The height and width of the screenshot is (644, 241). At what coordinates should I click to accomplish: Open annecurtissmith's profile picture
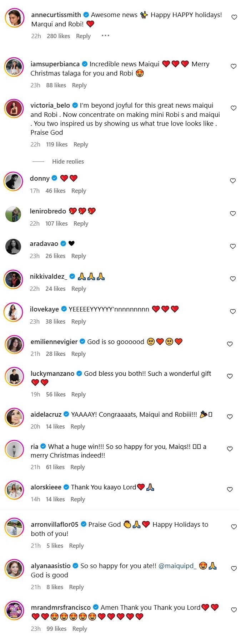tap(15, 17)
